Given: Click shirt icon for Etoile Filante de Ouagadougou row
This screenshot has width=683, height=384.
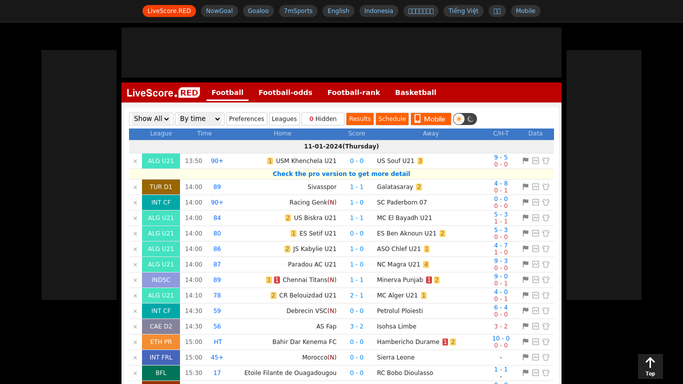Looking at the screenshot, I should pyautogui.click(x=546, y=373).
